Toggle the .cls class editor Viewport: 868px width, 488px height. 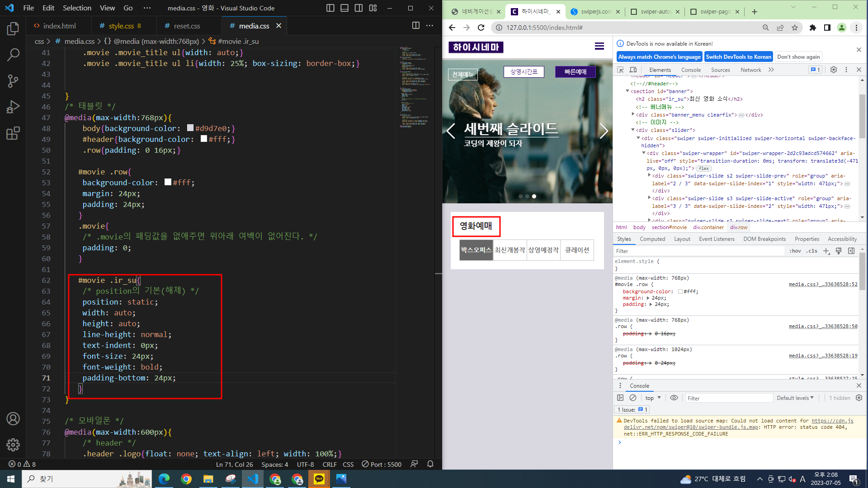tap(812, 251)
